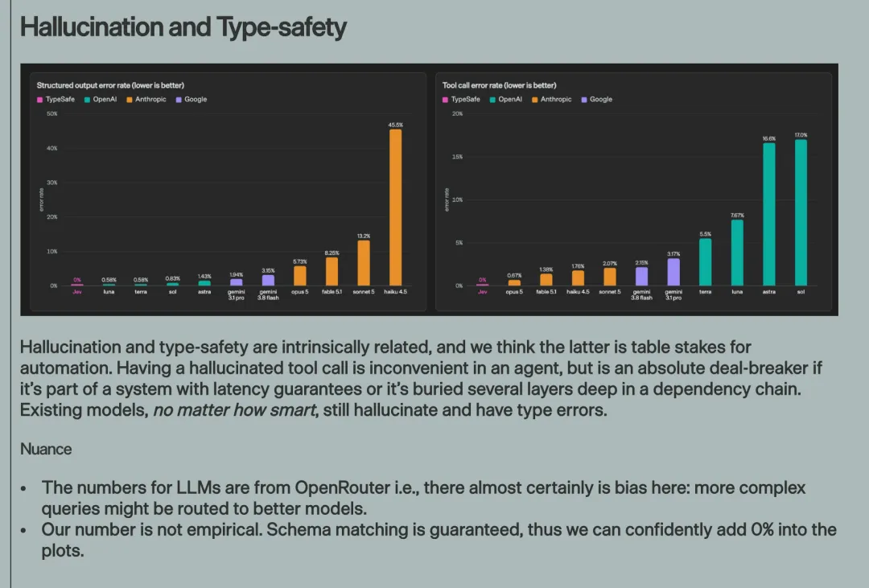This screenshot has width=869, height=588.
Task: Click the italic 'no matter how smart' text
Action: 234,410
